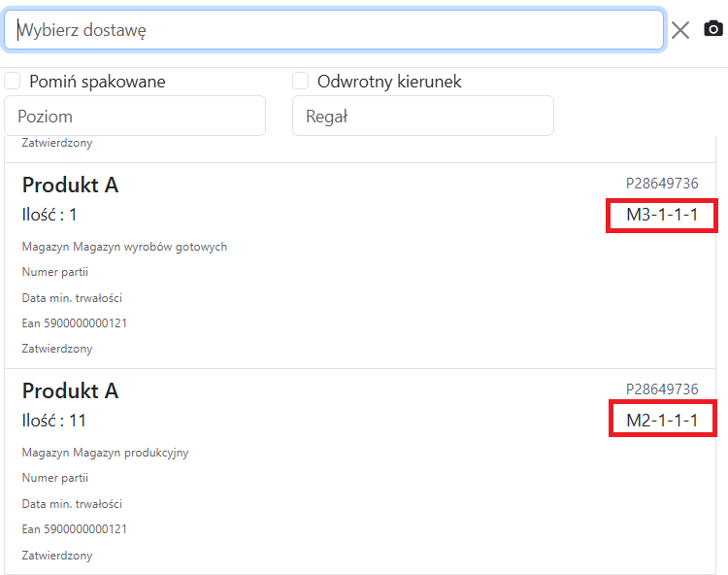Clear the delivery search with X icon
728x575 pixels.
pyautogui.click(x=680, y=30)
